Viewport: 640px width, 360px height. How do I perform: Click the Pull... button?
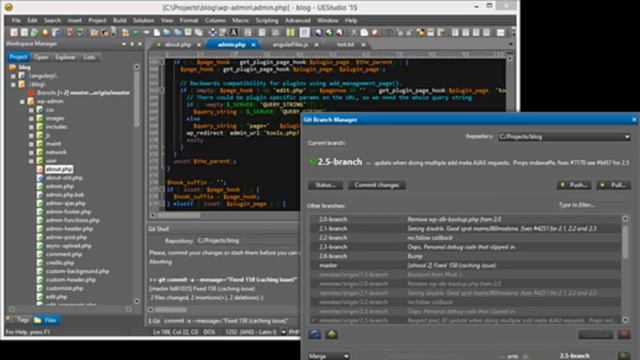pyautogui.click(x=613, y=185)
